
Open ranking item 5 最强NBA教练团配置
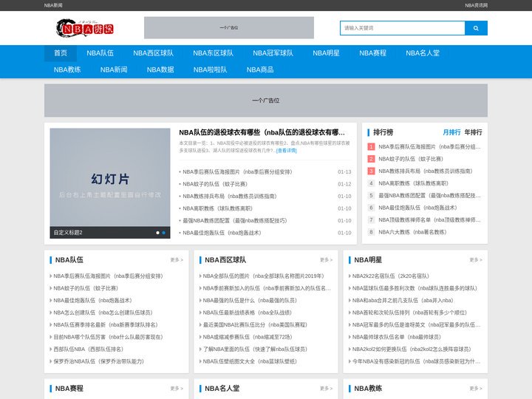click(429, 195)
